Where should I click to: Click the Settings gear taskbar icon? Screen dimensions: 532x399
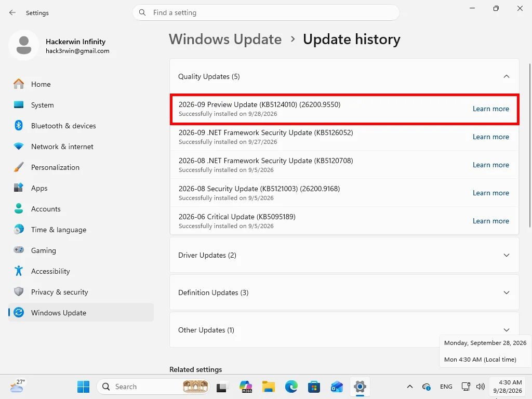(x=360, y=387)
